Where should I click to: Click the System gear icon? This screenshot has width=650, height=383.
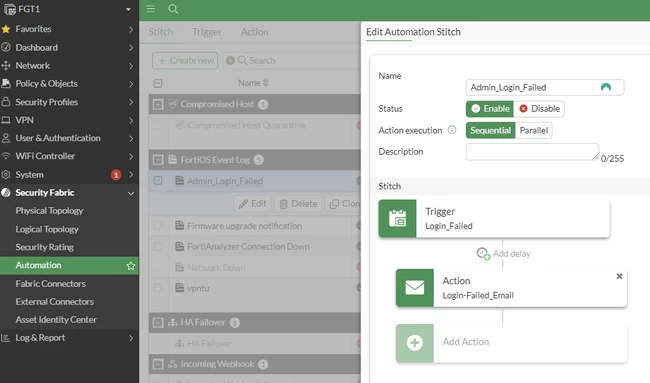[6, 175]
